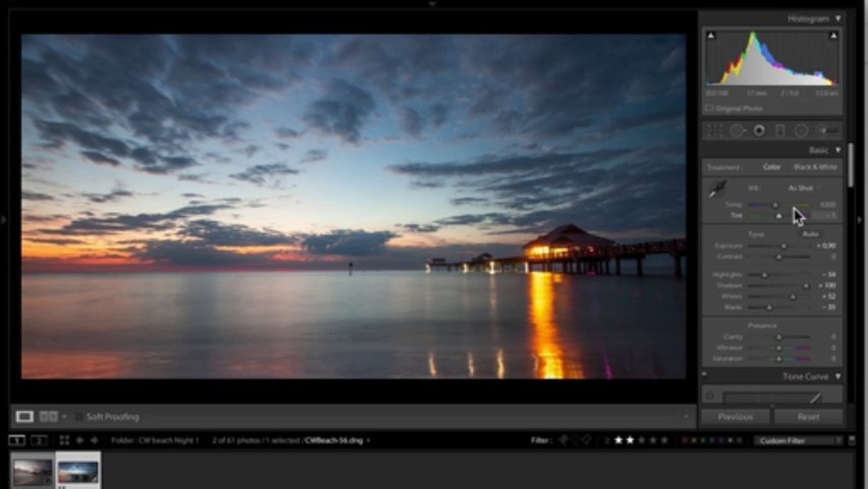Click the Vibrance slider handle
This screenshot has height=489, width=868.
pyautogui.click(x=778, y=348)
